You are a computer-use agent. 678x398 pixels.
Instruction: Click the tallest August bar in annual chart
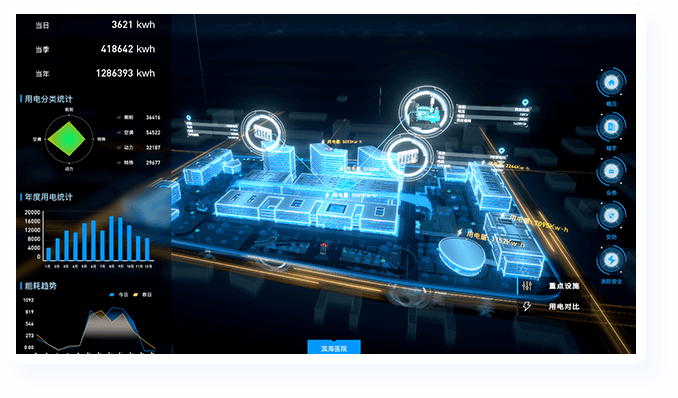pos(112,238)
